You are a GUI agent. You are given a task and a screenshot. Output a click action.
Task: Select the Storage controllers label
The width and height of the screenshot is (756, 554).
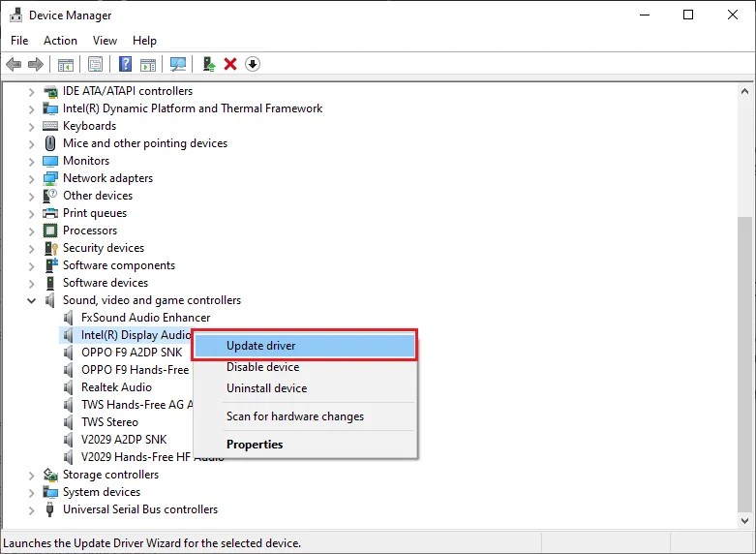[111, 475]
